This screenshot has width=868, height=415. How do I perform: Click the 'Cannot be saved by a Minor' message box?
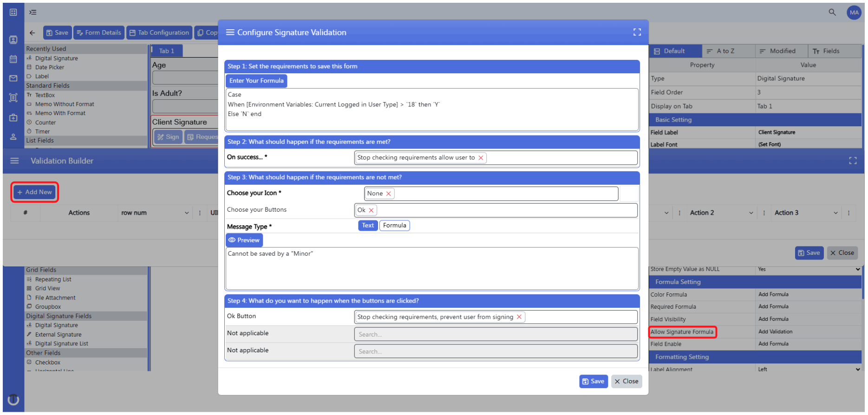[432, 269]
